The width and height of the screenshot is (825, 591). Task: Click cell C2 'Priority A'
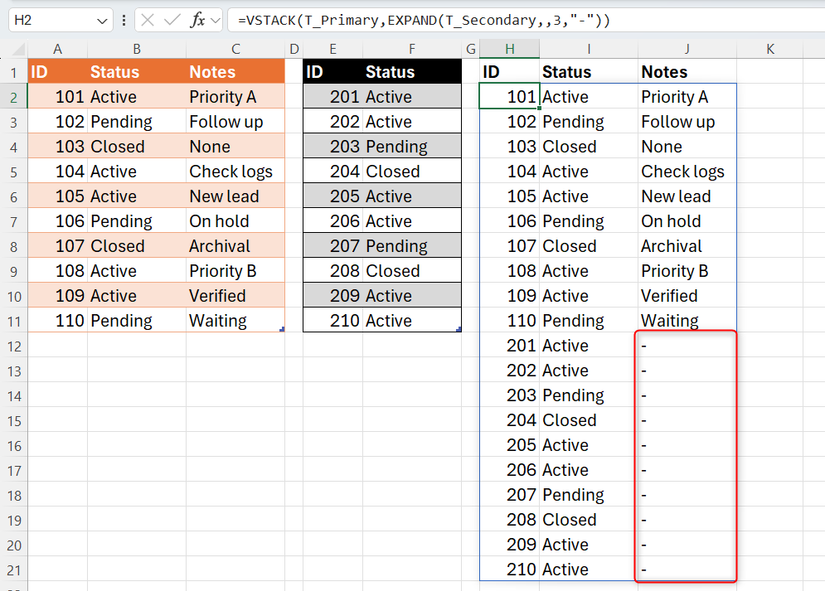(x=235, y=97)
